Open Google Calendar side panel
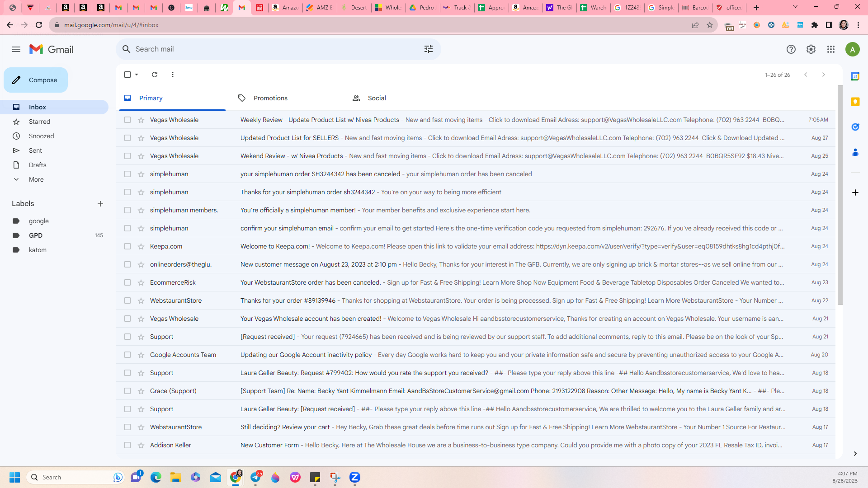 [855, 76]
